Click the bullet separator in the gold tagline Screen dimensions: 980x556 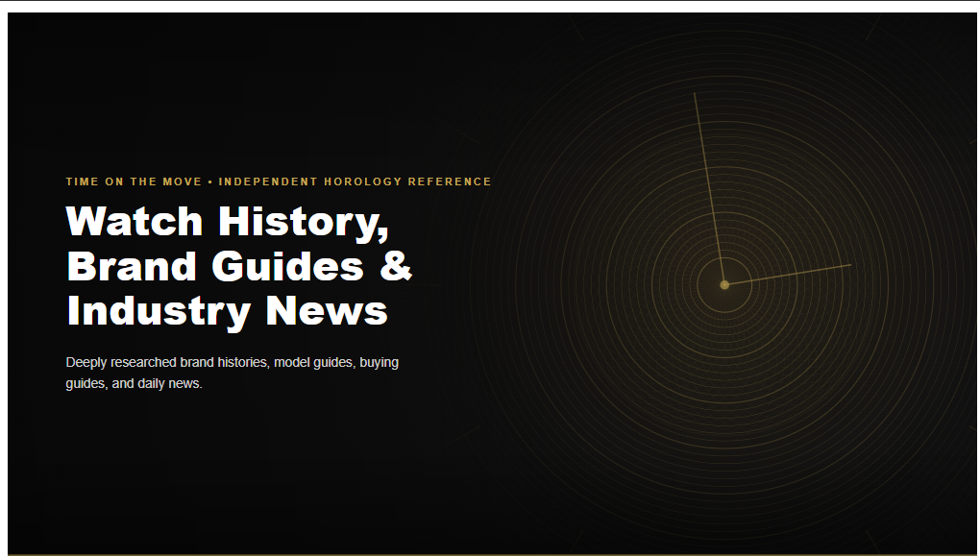pyautogui.click(x=210, y=181)
